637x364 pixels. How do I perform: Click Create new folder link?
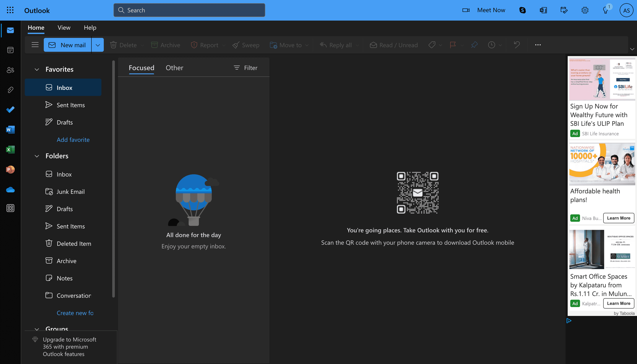(74, 312)
